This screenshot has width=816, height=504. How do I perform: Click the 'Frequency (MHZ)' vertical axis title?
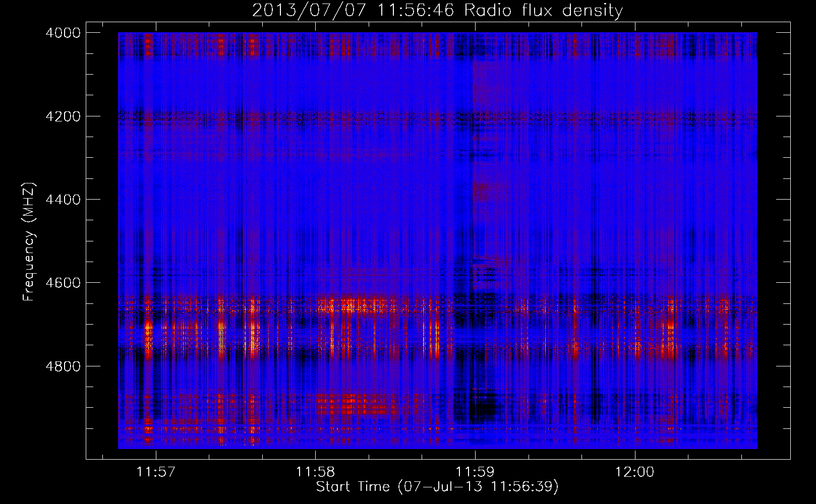29,242
